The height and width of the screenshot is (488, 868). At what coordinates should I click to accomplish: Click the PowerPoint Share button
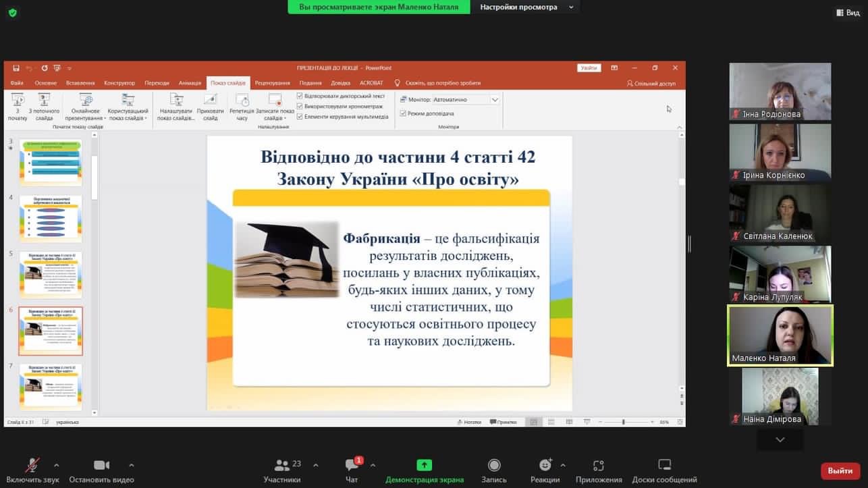[651, 84]
